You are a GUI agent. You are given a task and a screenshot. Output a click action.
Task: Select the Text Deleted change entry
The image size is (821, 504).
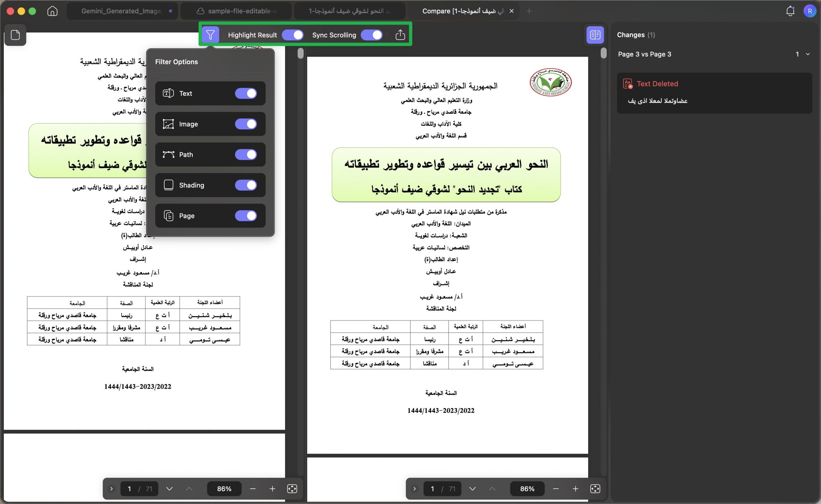[714, 93]
